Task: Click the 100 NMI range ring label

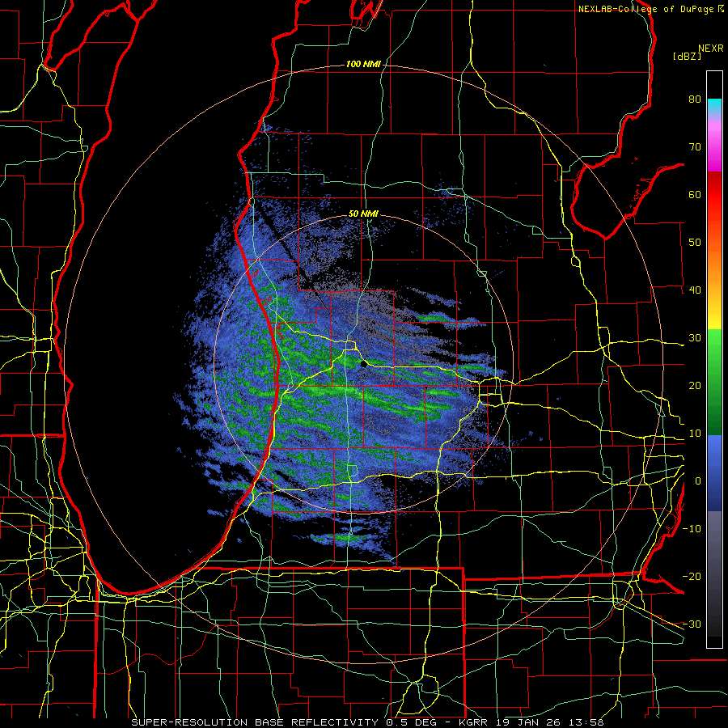Action: tap(362, 64)
